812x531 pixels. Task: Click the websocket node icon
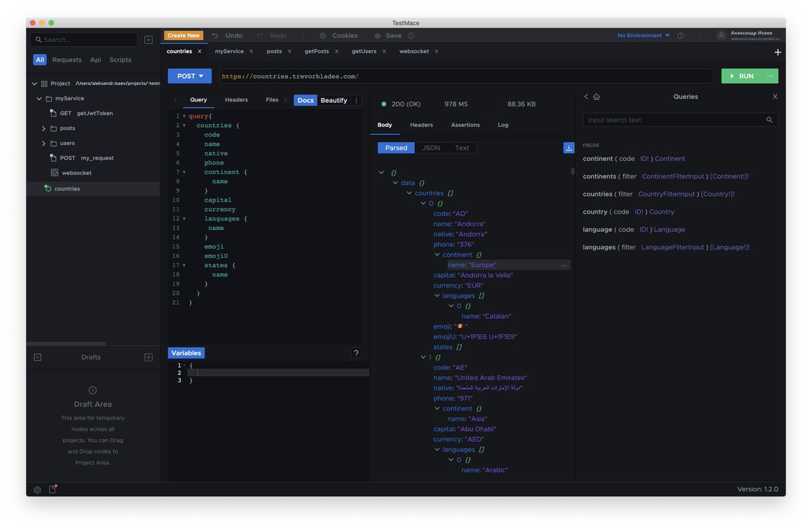point(54,172)
